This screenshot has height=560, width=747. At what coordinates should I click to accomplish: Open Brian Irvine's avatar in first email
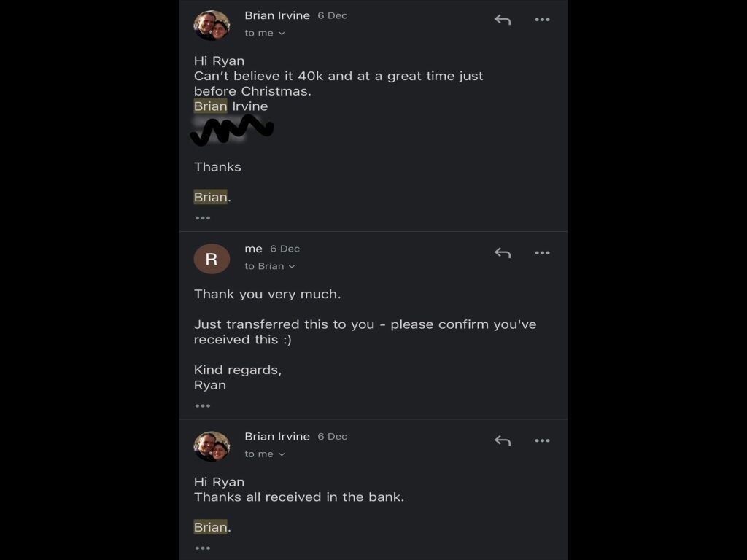[x=212, y=26]
